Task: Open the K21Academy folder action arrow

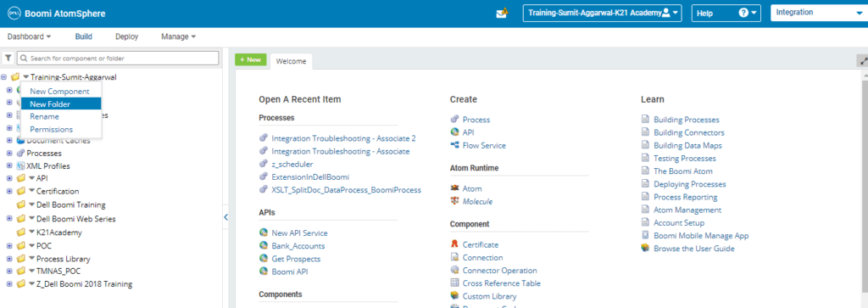Action: [31, 232]
